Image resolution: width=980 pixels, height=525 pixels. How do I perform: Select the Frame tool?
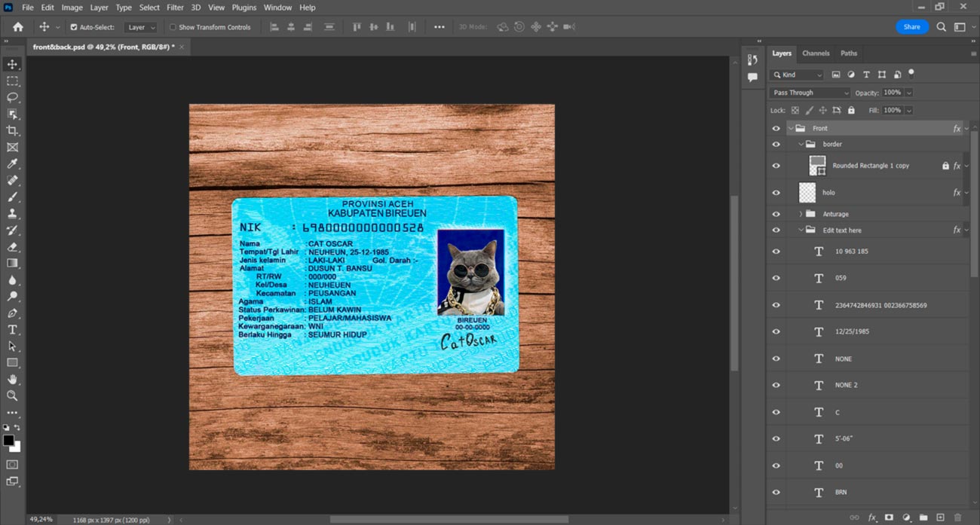click(x=12, y=147)
